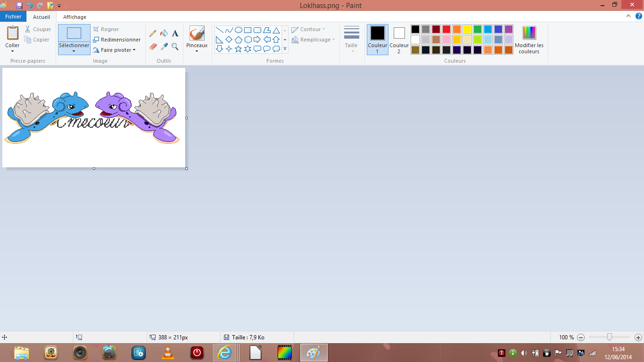Activate Couleur 2 background color
The image size is (644, 362).
pos(399,40)
